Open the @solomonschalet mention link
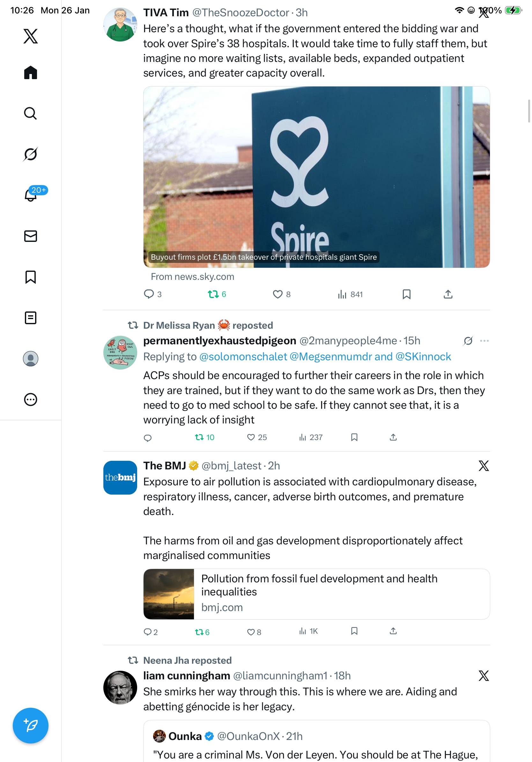The height and width of the screenshot is (762, 532). pos(243,356)
